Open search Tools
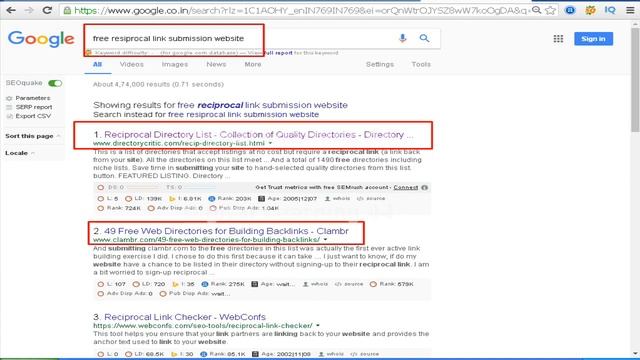 [421, 64]
